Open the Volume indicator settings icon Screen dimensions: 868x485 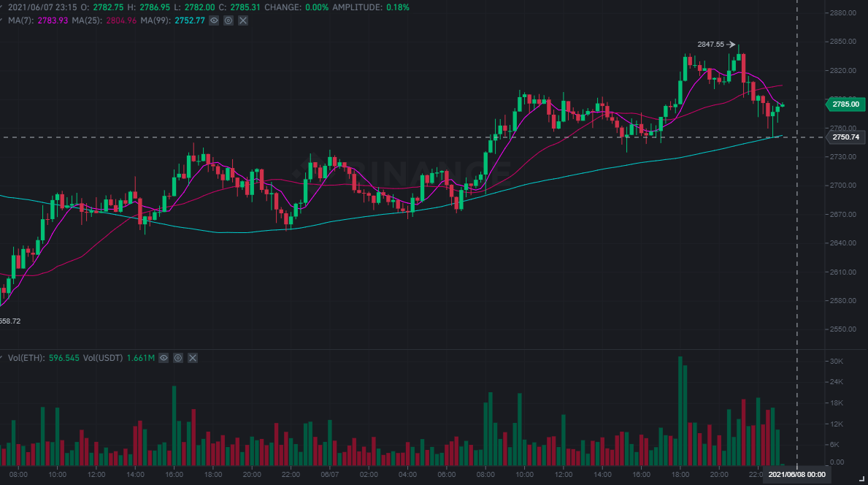coord(178,358)
